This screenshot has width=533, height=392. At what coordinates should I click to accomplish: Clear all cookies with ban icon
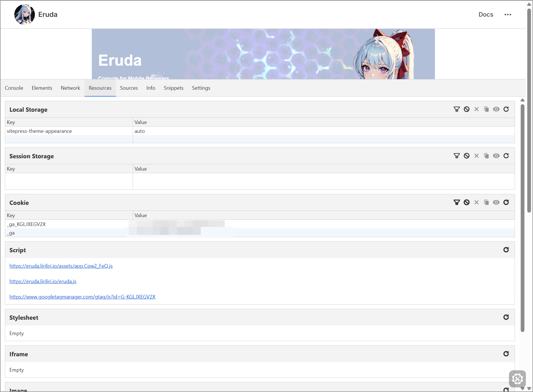pyautogui.click(x=467, y=202)
